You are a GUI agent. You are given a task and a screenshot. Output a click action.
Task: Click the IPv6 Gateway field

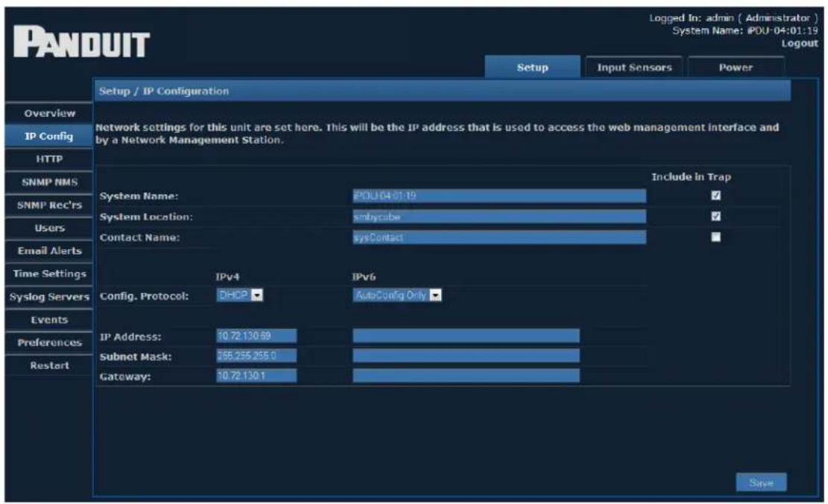(x=465, y=376)
